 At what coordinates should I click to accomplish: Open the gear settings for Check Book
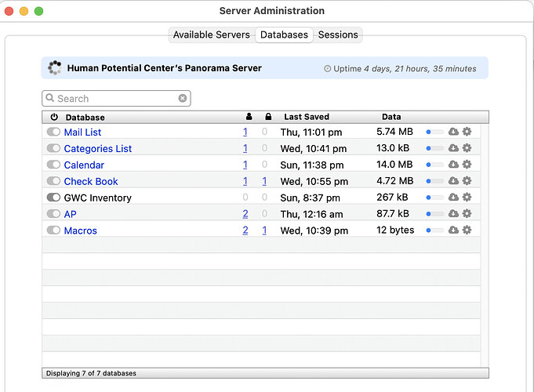[x=467, y=181]
